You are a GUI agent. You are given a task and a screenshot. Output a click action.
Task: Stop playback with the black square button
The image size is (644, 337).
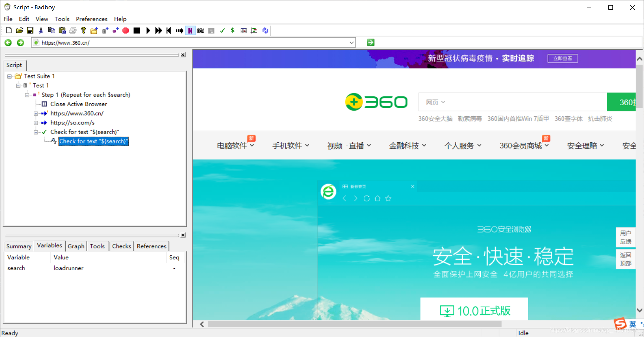point(137,30)
